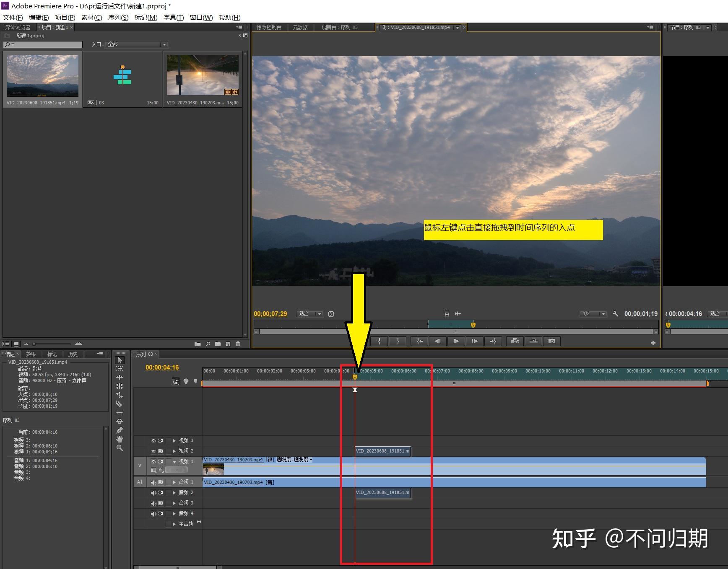Open the 文件(F) menu
The image size is (728, 569).
coord(13,17)
